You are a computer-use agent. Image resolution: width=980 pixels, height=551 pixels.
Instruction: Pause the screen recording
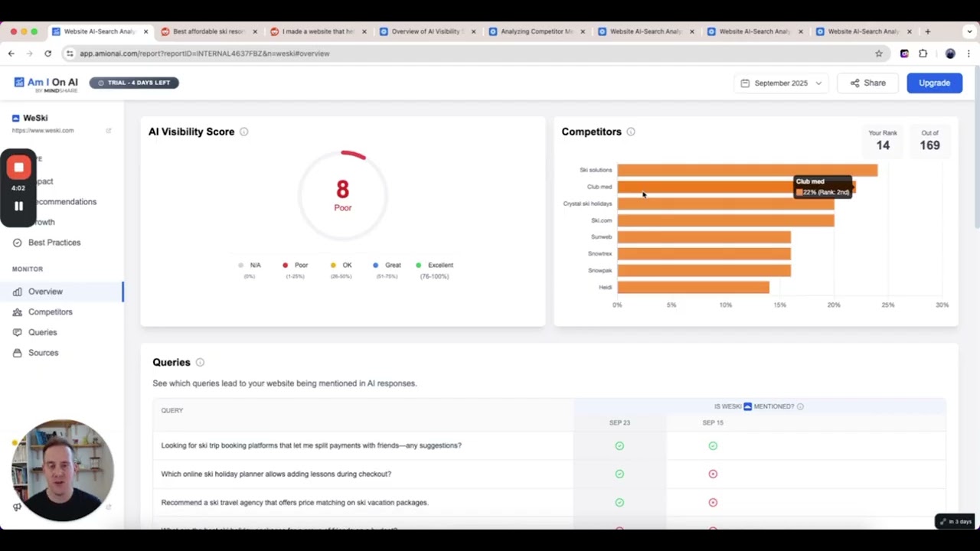(x=19, y=206)
